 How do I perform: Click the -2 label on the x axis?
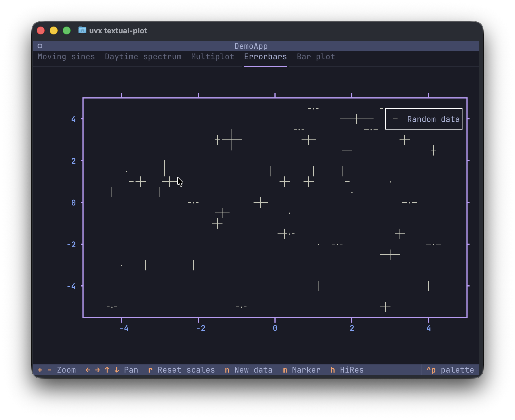click(201, 328)
